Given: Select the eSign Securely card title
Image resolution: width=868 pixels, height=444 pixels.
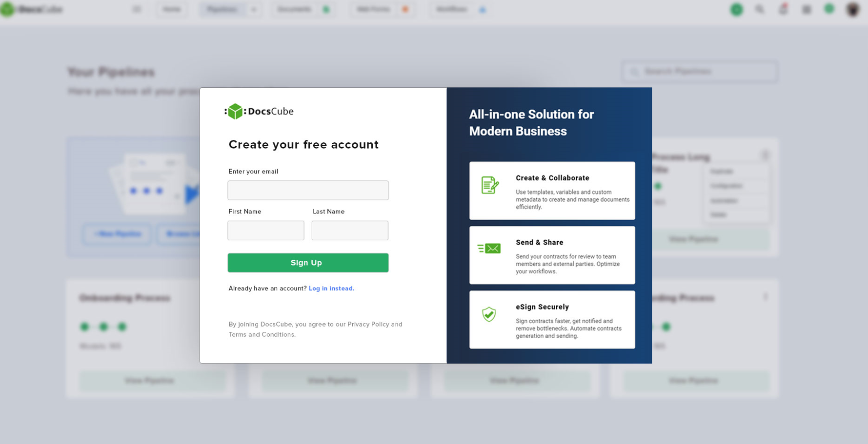Looking at the screenshot, I should point(542,307).
